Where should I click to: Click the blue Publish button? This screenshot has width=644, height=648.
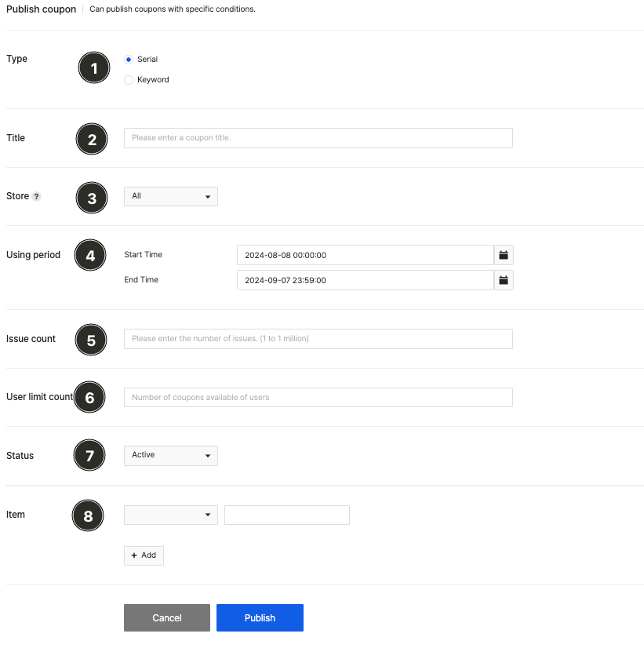[260, 618]
